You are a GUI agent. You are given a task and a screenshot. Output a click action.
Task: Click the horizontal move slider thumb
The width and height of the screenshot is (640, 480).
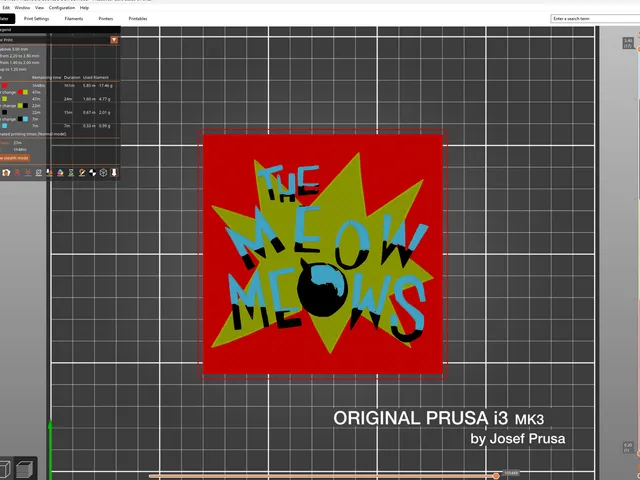click(x=496, y=476)
